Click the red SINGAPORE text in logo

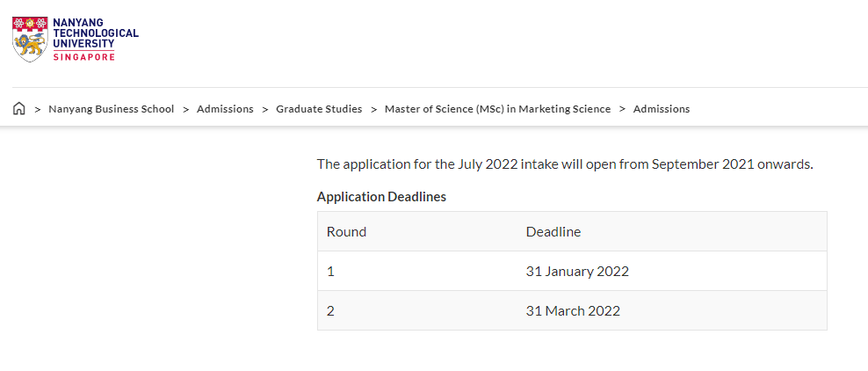[84, 56]
